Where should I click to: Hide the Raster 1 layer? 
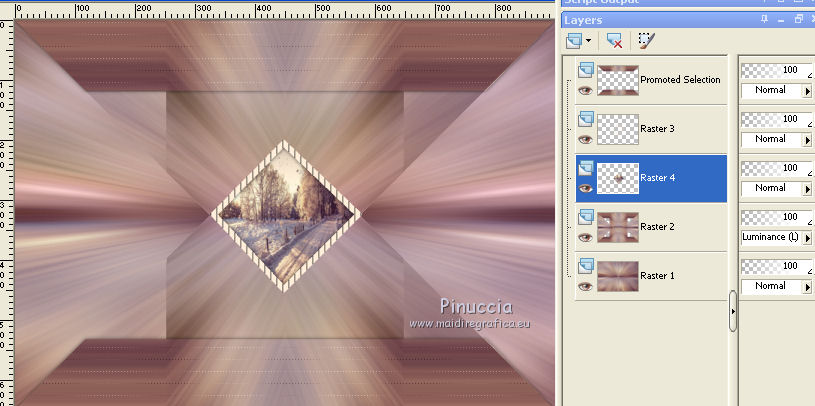pyautogui.click(x=585, y=286)
